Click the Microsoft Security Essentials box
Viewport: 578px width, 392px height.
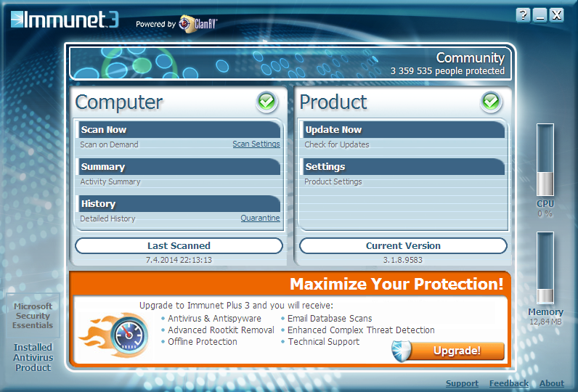[33, 316]
